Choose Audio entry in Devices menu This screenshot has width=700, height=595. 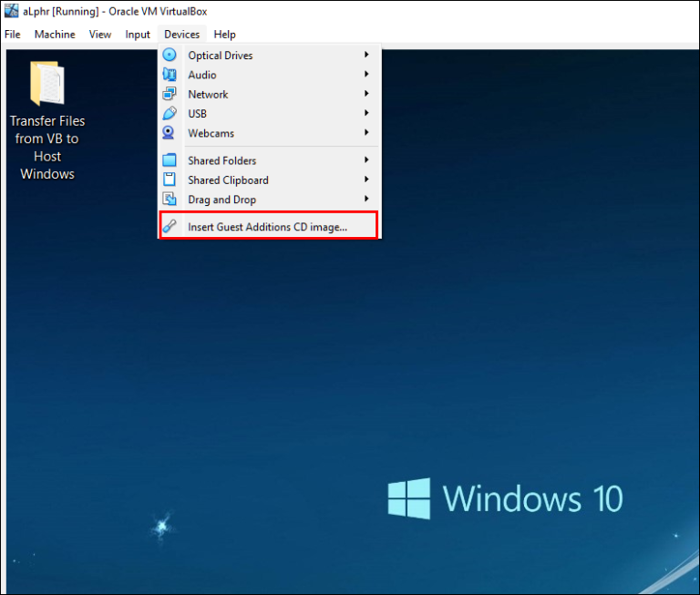(x=270, y=75)
